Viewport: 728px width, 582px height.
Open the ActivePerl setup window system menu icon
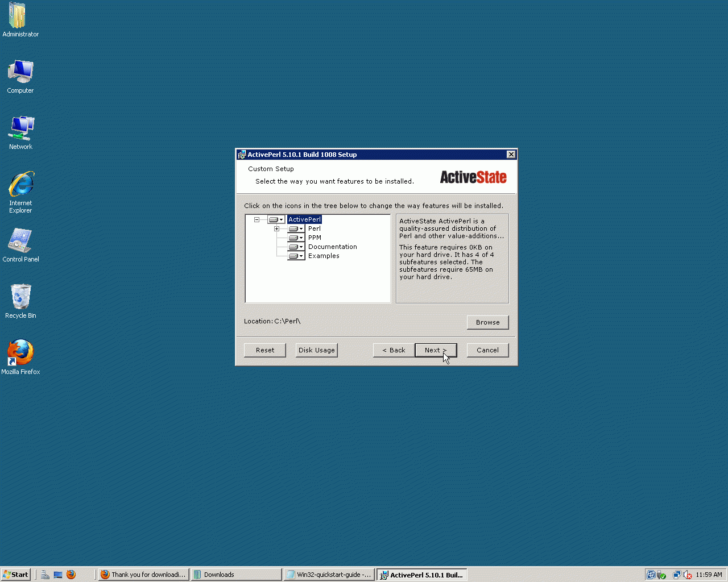pyautogui.click(x=242, y=155)
